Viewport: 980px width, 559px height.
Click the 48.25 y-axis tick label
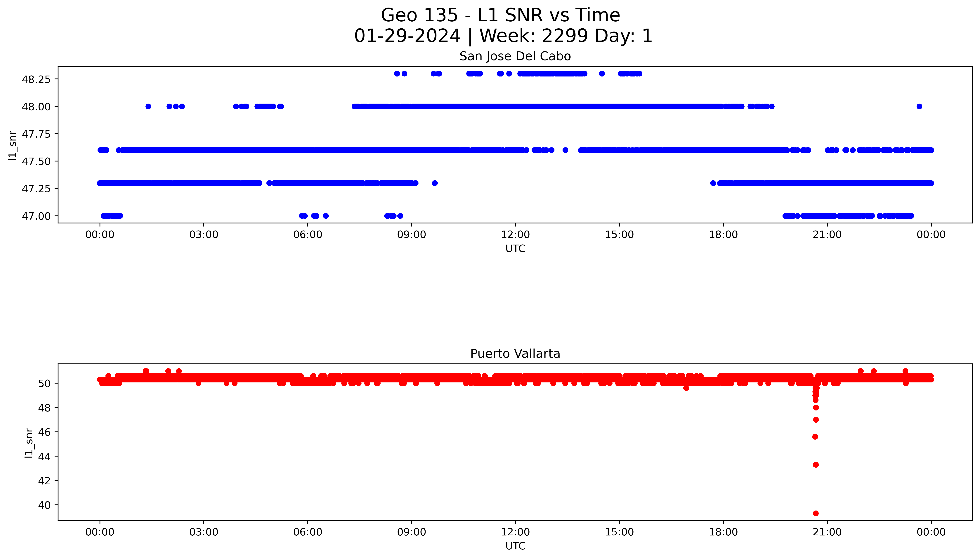click(36, 79)
